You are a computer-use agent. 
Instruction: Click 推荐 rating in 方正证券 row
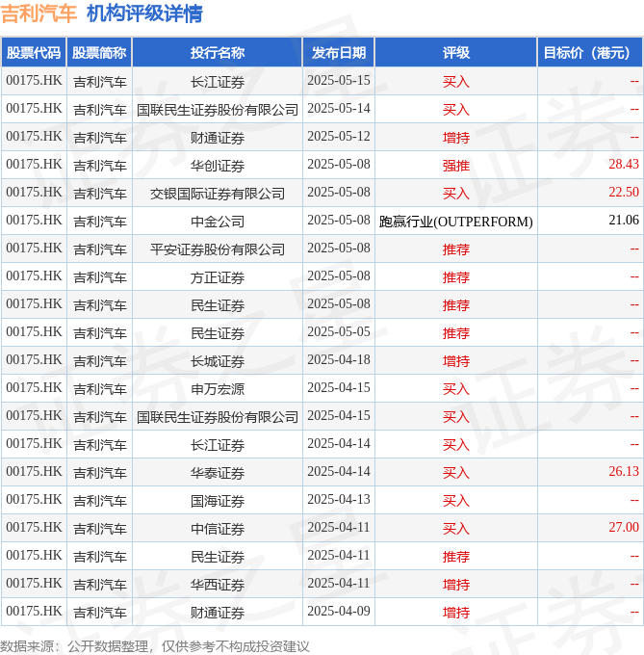click(455, 277)
